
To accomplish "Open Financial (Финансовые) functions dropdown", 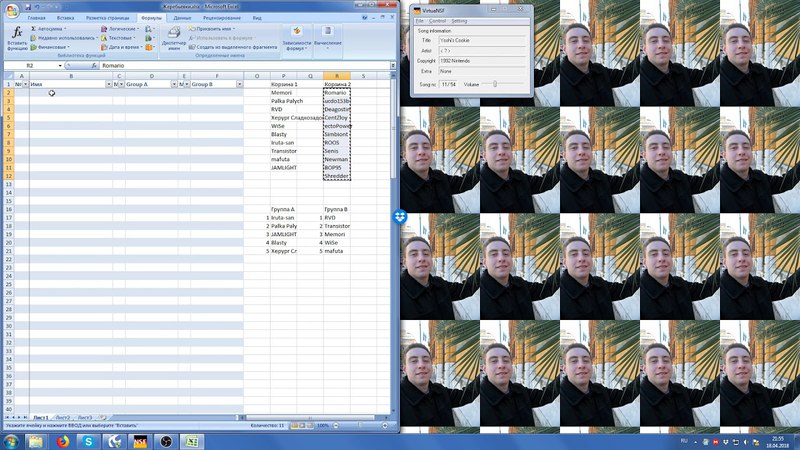I will (x=49, y=47).
